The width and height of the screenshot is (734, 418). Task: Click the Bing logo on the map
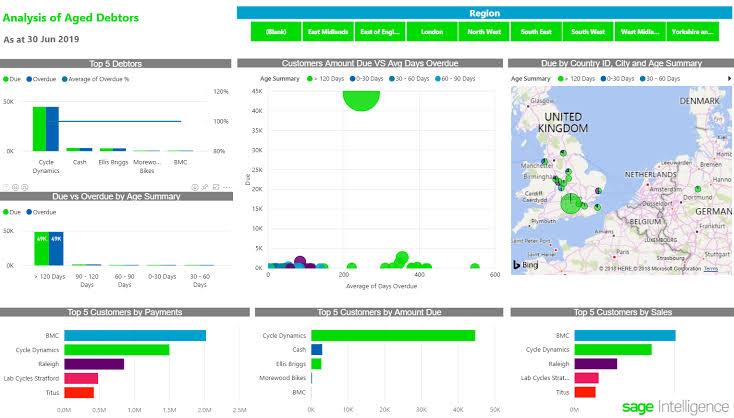point(525,264)
